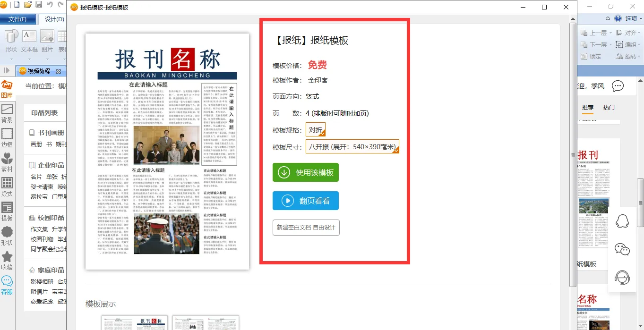Select the 八开报 540×390毫米 size option
644x330 pixels.
click(352, 147)
